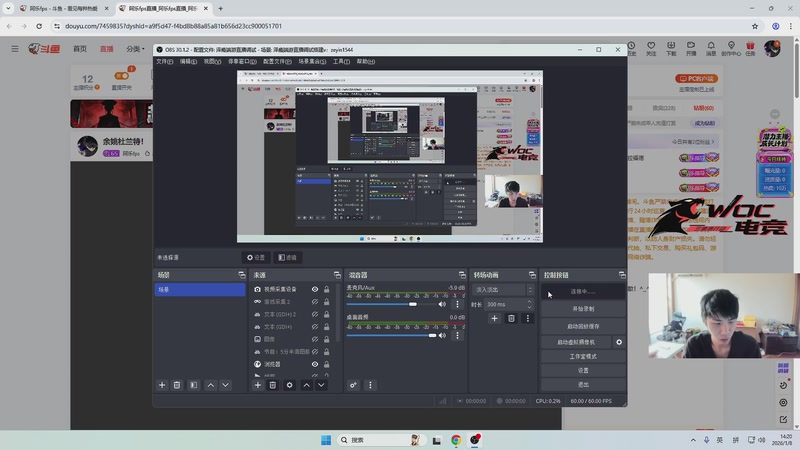Image resolution: width=800 pixels, height=450 pixels.
Task: Show hidden system tray icons chevron
Action: 693,440
